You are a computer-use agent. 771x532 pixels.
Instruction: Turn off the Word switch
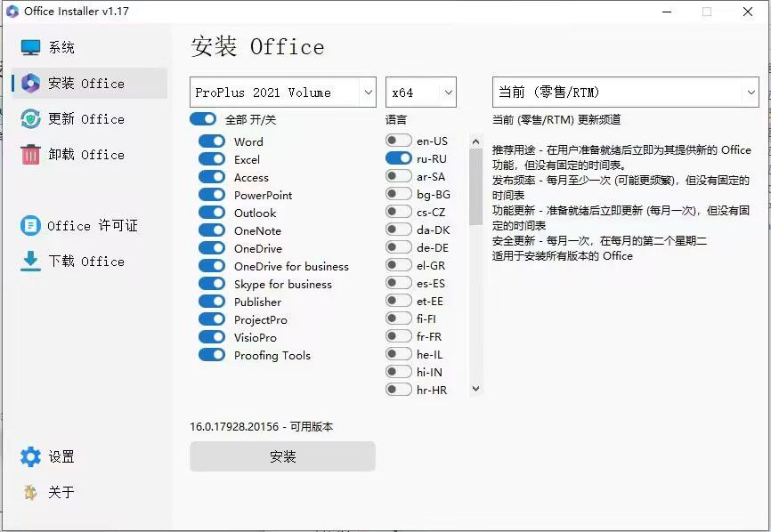(x=212, y=141)
